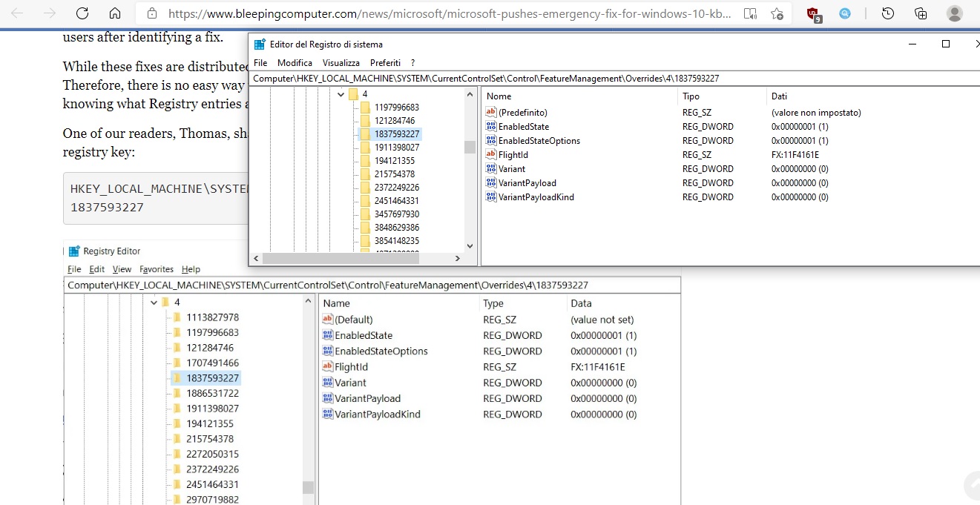Click folder icon beside 215754378 in Editor del Registro
Screen dimensions: 980x505
(365, 174)
